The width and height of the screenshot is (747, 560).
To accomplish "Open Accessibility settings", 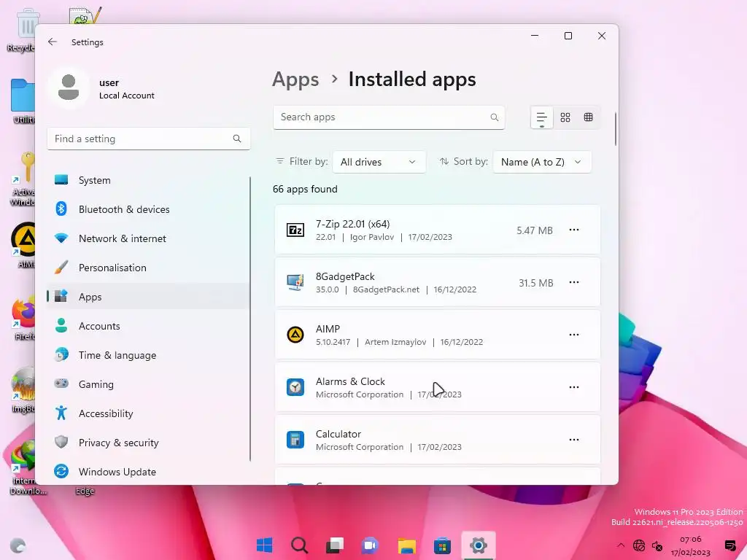I will 148,413.
